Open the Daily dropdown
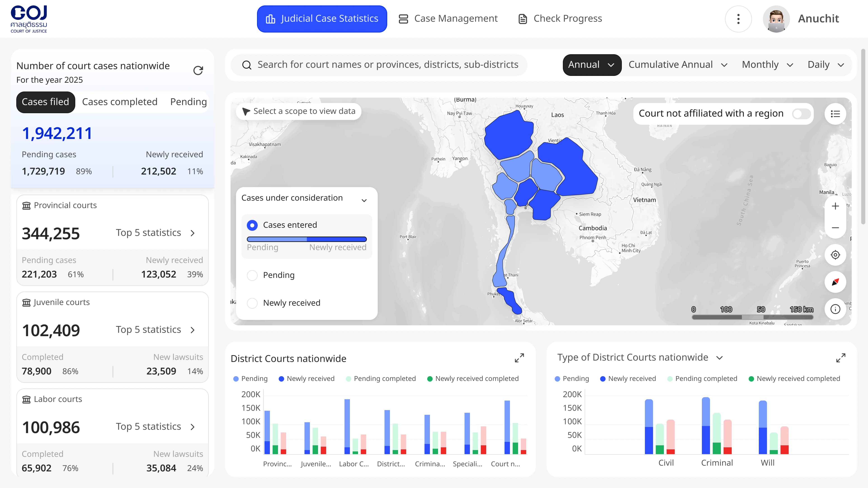Viewport: 868px width, 488px height. coord(826,65)
